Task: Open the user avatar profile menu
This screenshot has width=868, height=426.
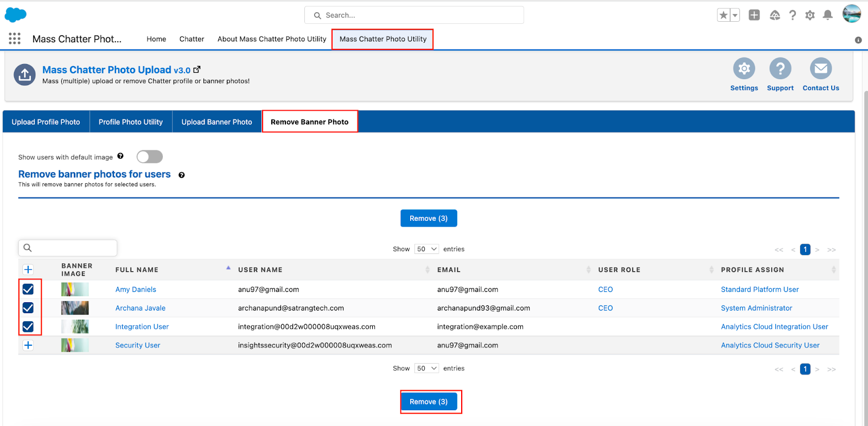Action: tap(852, 14)
